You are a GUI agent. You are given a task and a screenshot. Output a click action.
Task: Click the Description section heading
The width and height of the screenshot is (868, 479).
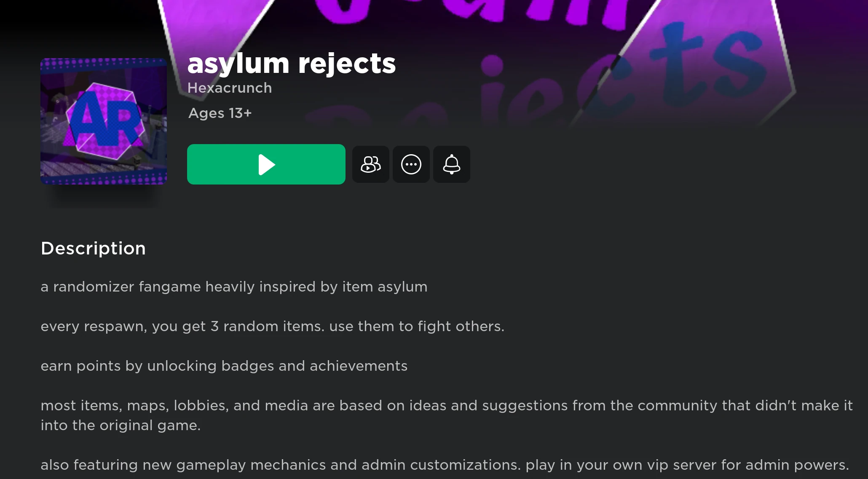tap(94, 249)
